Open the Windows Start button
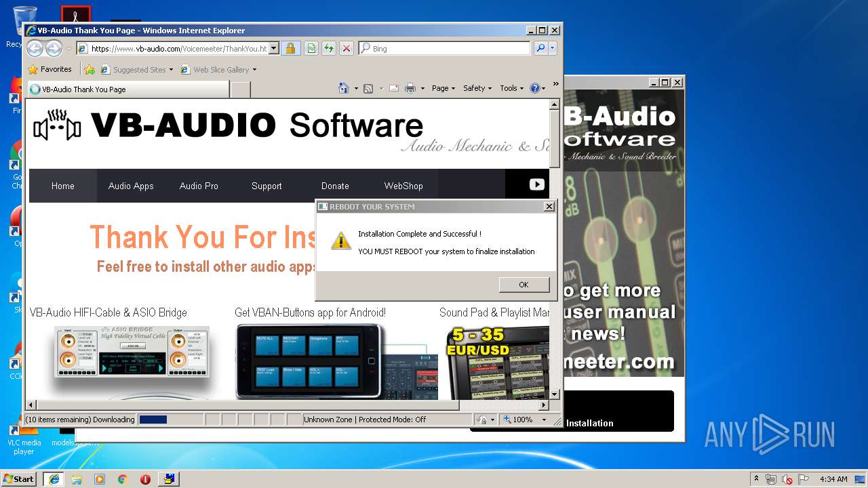This screenshot has height=488, width=868. 19,479
